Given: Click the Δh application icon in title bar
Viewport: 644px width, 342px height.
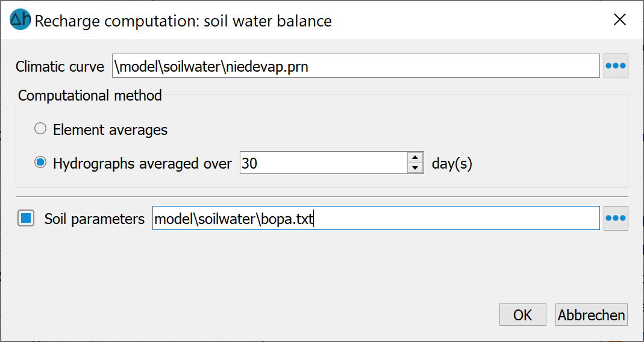Looking at the screenshot, I should (20, 20).
